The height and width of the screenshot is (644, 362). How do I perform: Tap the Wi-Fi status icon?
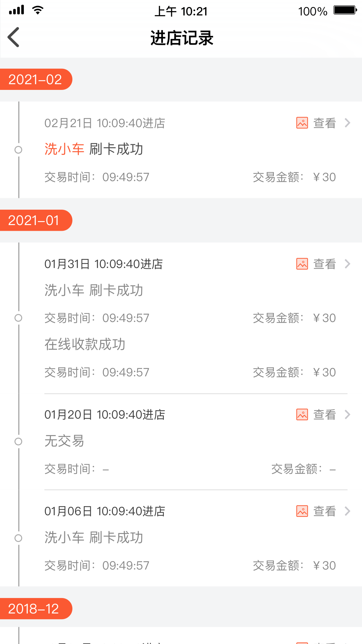pyautogui.click(x=38, y=10)
